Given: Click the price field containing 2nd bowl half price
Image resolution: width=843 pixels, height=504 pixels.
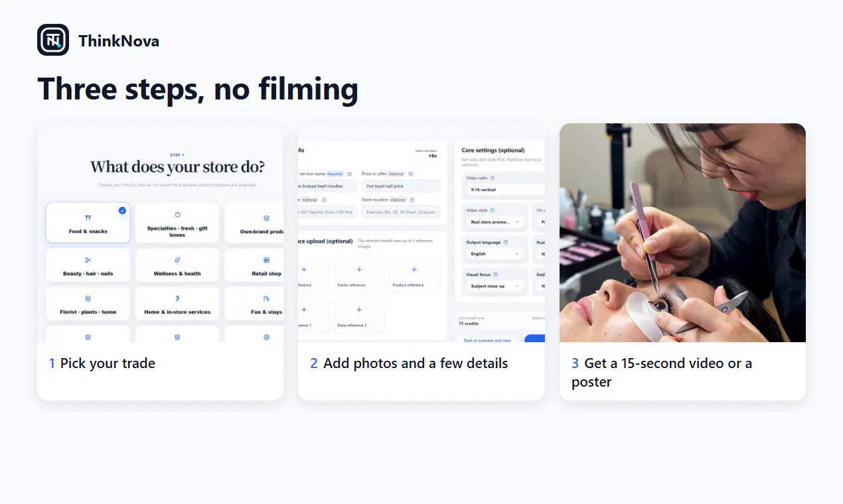Looking at the screenshot, I should coord(401,186).
